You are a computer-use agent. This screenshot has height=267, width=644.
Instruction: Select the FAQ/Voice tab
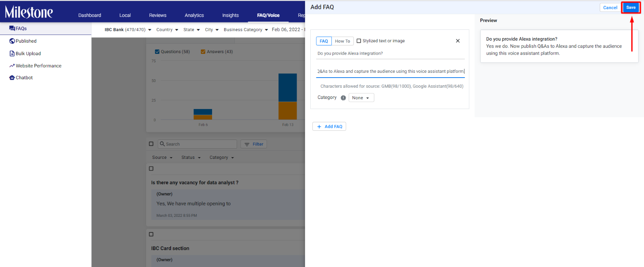268,15
